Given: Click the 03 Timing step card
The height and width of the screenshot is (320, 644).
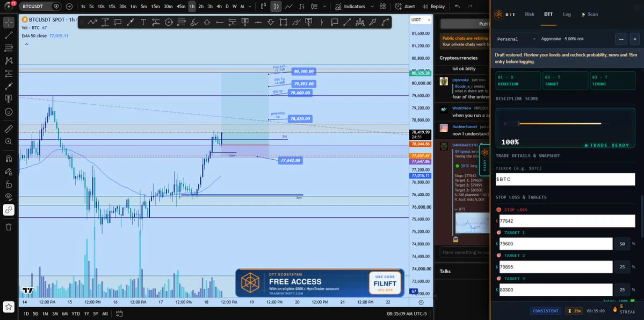Looking at the screenshot, I should (612, 81).
